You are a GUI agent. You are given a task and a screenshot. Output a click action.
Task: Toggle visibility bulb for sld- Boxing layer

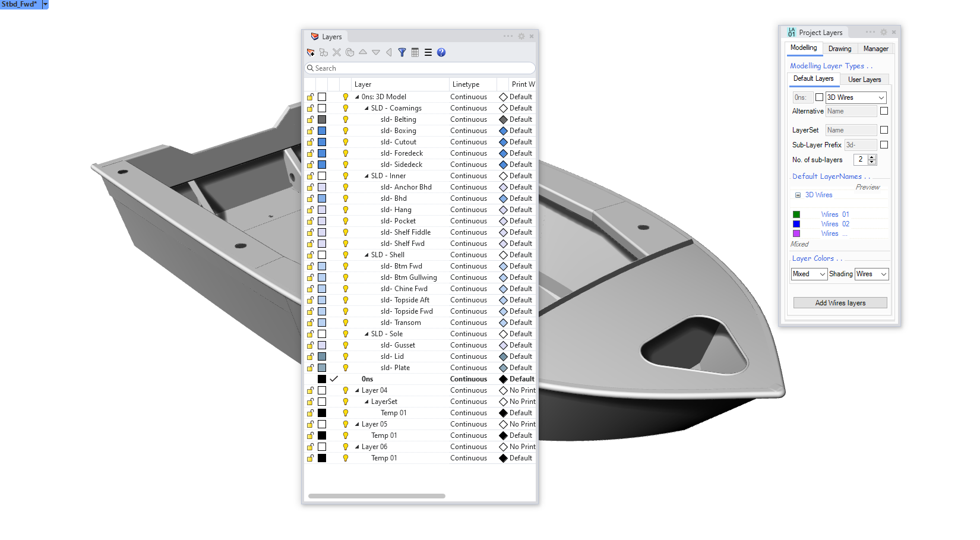pyautogui.click(x=346, y=131)
